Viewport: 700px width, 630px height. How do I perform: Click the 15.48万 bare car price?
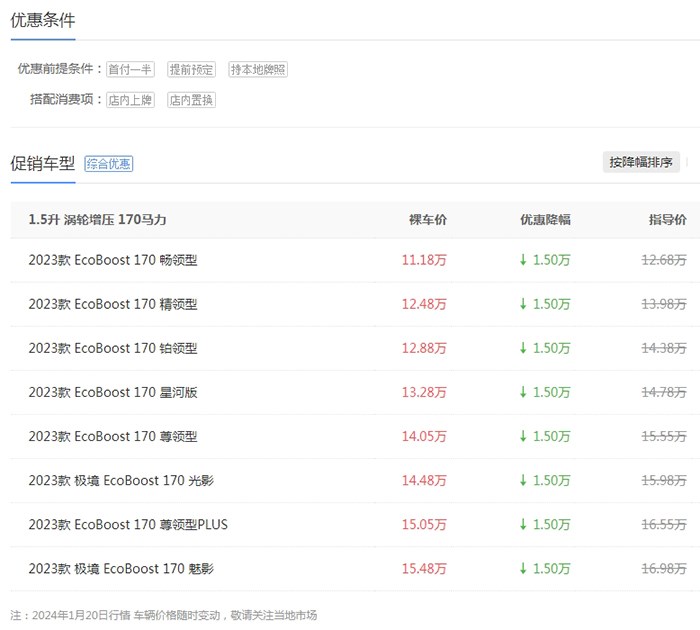click(424, 568)
